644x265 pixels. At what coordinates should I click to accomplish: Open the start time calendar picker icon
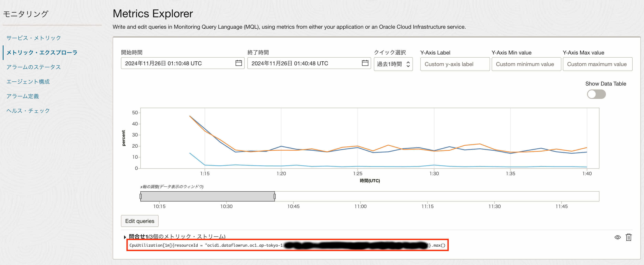[x=239, y=63]
